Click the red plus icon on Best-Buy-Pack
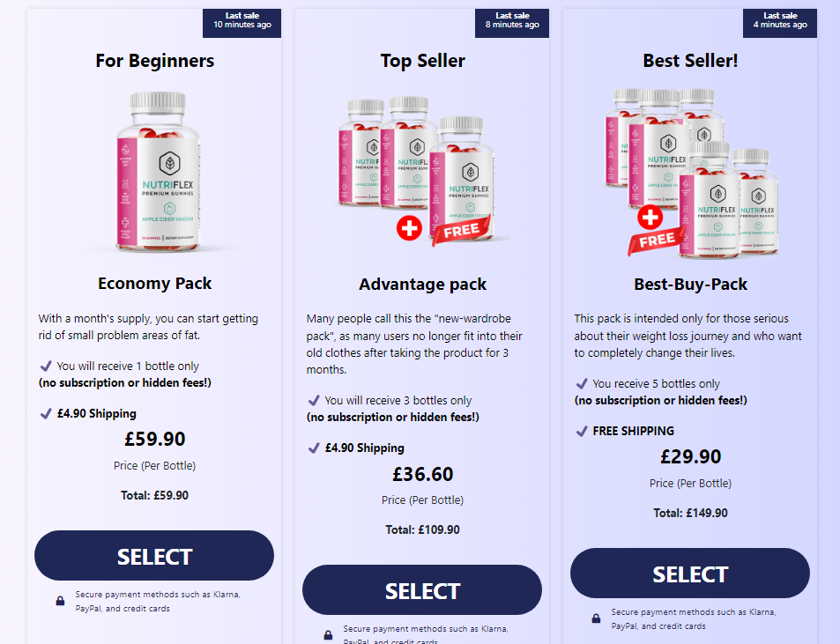The image size is (840, 644). coord(650,218)
